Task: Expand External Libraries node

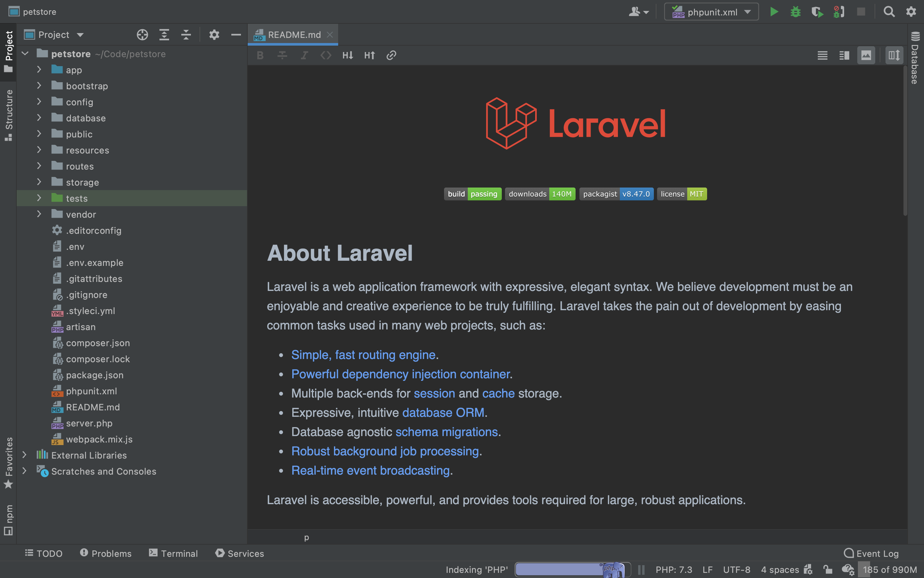Action: click(24, 454)
